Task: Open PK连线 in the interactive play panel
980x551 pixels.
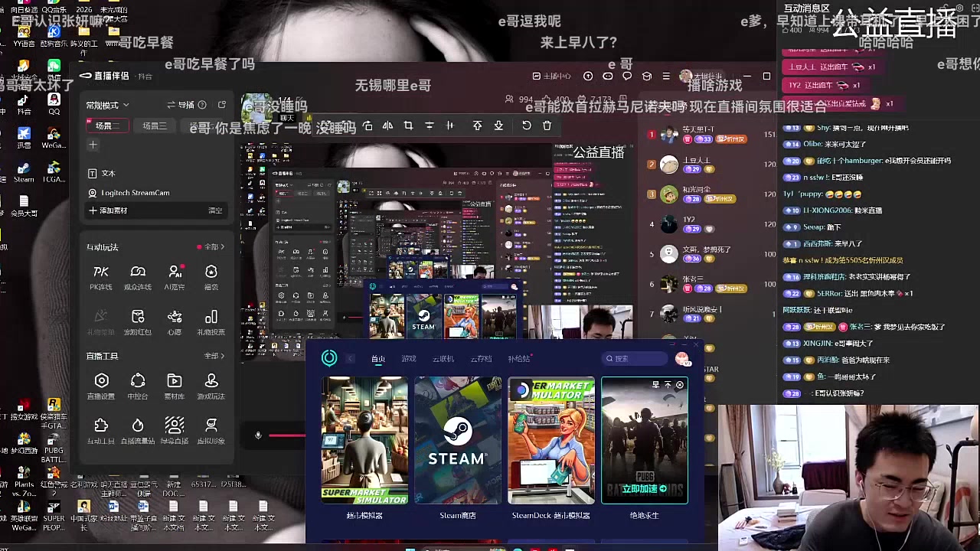Action: pos(100,277)
